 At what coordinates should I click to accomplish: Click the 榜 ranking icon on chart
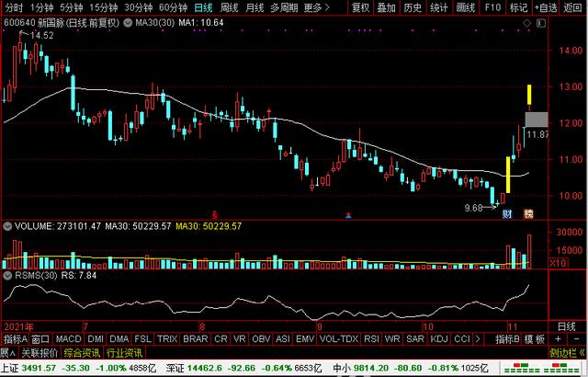[528, 214]
